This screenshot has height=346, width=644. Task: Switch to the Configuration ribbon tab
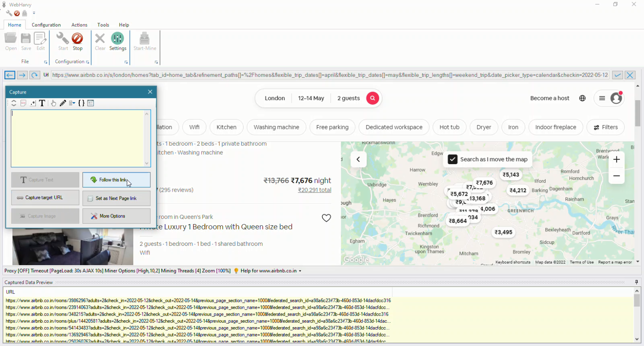(x=46, y=25)
